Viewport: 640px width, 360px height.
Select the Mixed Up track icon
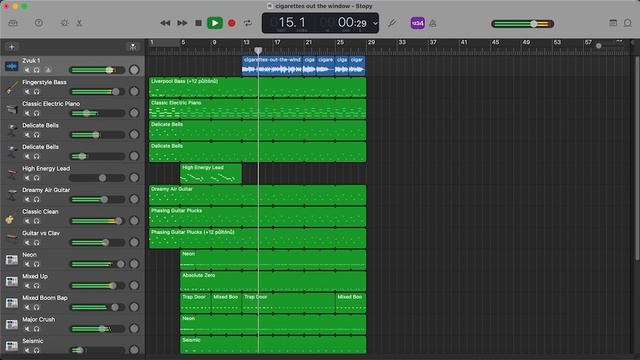11,281
